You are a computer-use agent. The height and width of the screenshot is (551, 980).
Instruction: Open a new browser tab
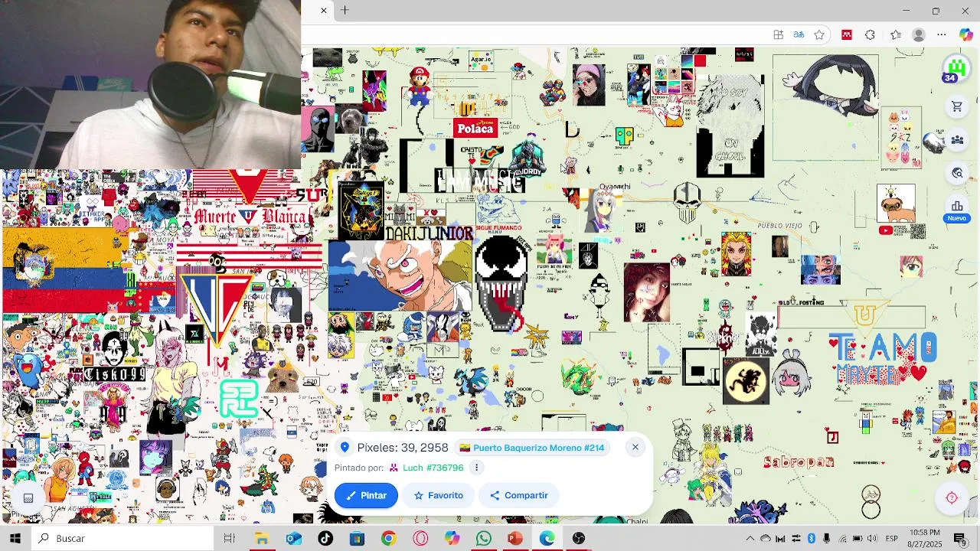click(345, 11)
